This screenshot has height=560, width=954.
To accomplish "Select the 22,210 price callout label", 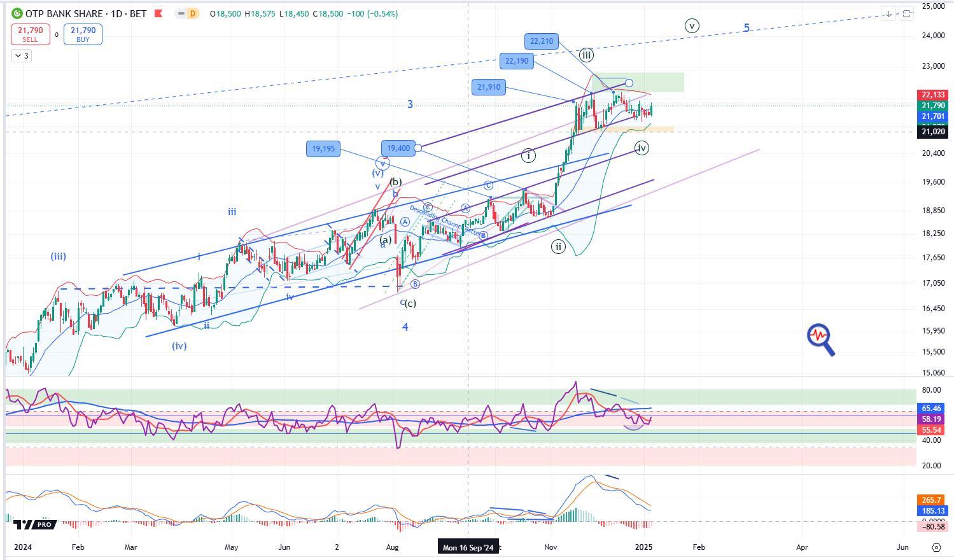I will click(542, 41).
